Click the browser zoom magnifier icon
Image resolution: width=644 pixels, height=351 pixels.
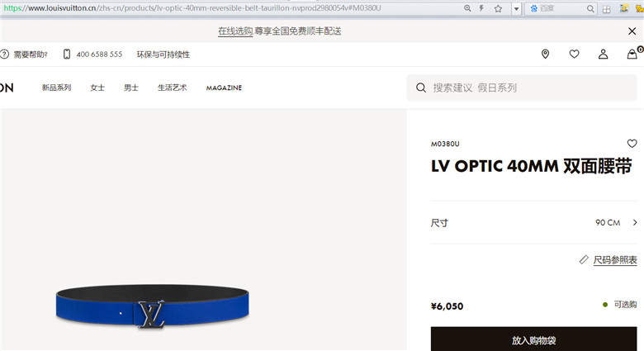coord(467,8)
